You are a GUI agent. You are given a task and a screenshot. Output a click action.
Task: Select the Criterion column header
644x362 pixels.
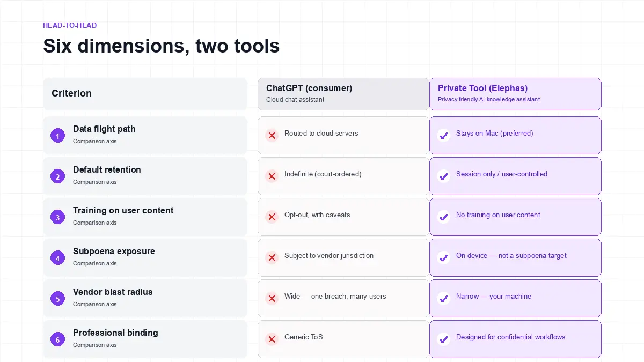(x=145, y=94)
